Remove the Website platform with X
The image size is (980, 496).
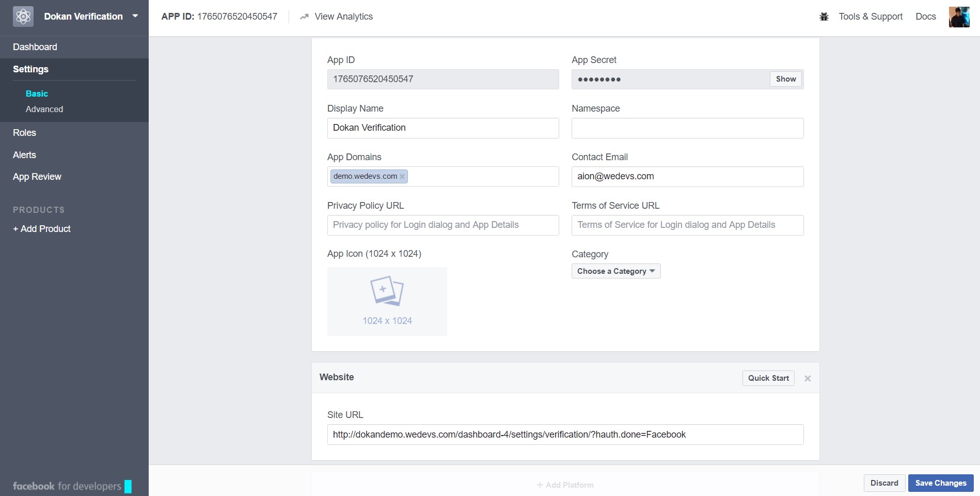pos(808,379)
